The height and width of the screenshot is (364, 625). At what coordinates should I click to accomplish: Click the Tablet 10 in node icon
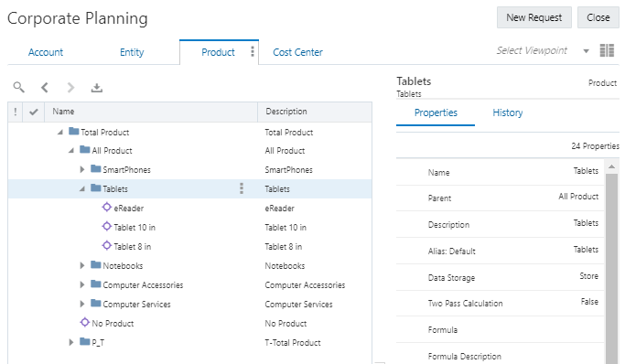tap(106, 226)
